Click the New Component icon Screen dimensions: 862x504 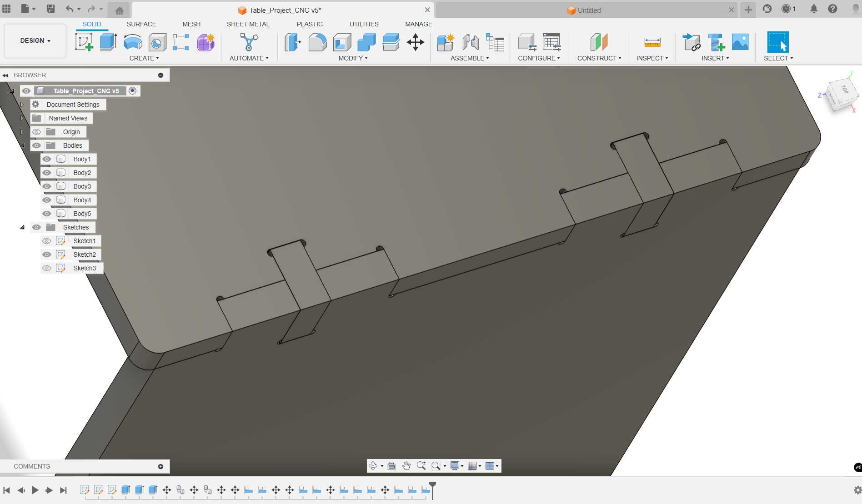[446, 42]
